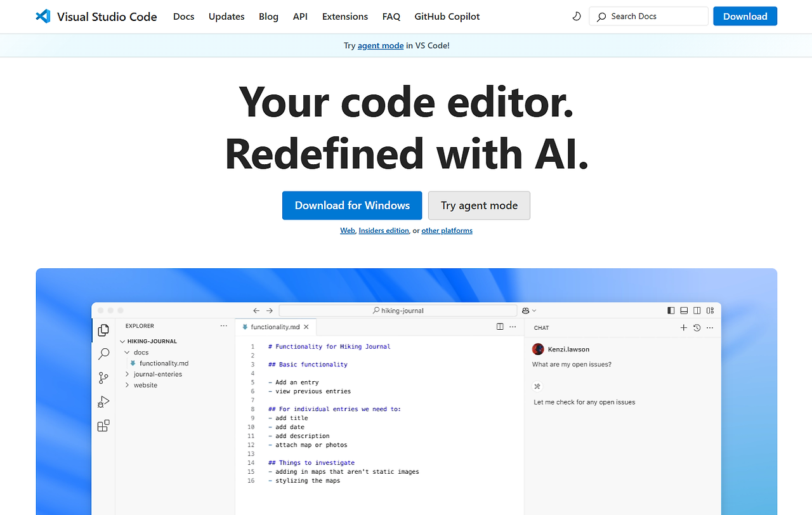
Task: Click the markdown icon beside functionality.md in explorer
Action: [133, 363]
